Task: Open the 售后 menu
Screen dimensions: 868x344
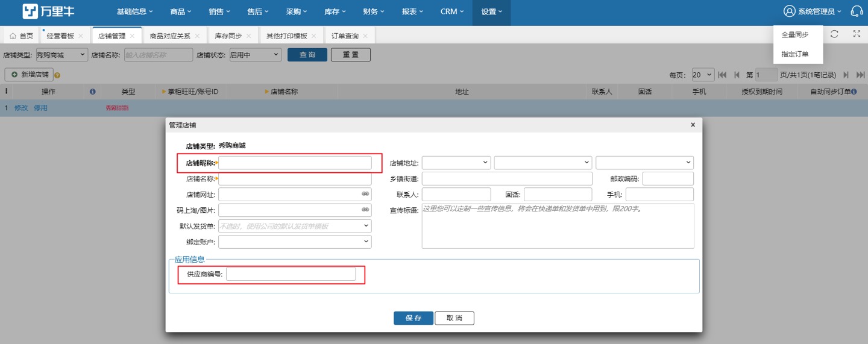Action: click(258, 11)
